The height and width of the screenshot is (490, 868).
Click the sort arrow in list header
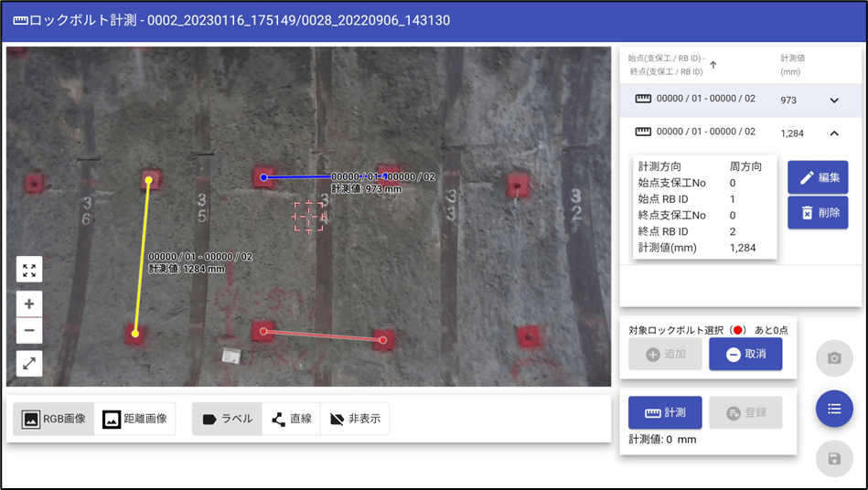[713, 65]
